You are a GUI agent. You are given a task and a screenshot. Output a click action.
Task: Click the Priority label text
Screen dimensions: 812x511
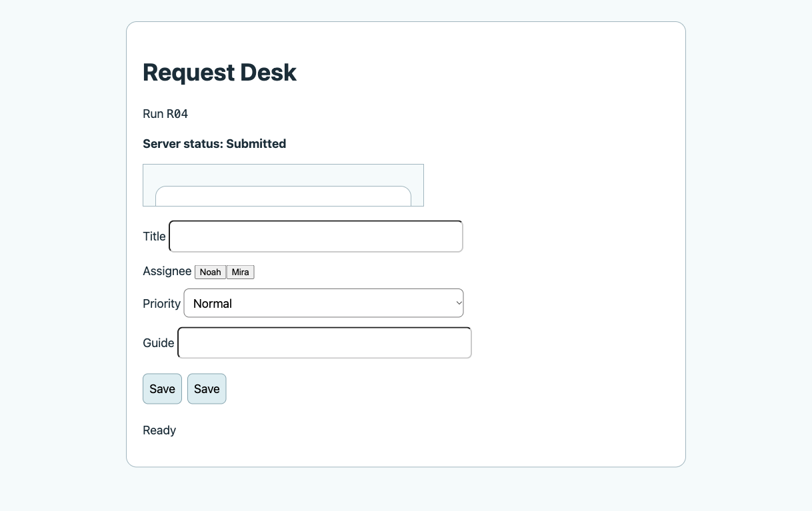(x=162, y=304)
